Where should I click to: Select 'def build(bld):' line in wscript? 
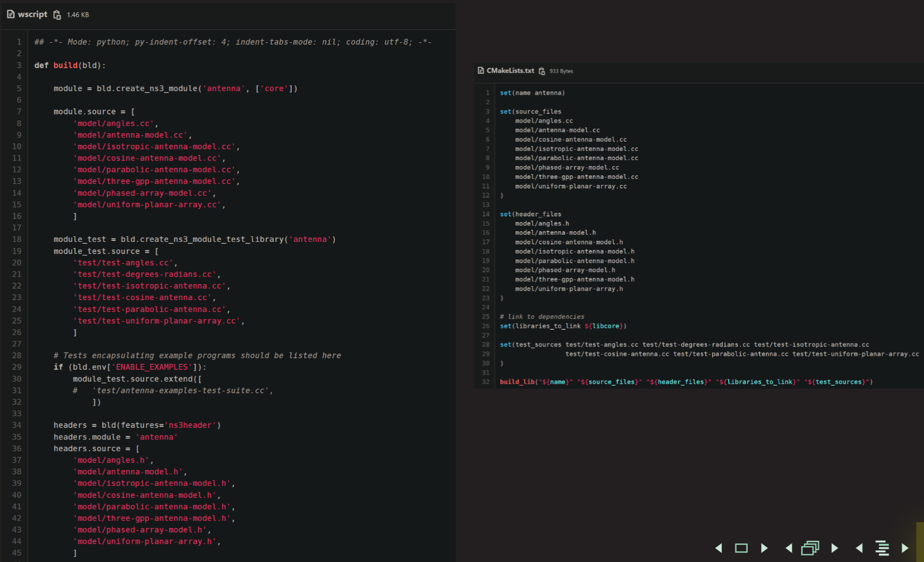tap(70, 65)
